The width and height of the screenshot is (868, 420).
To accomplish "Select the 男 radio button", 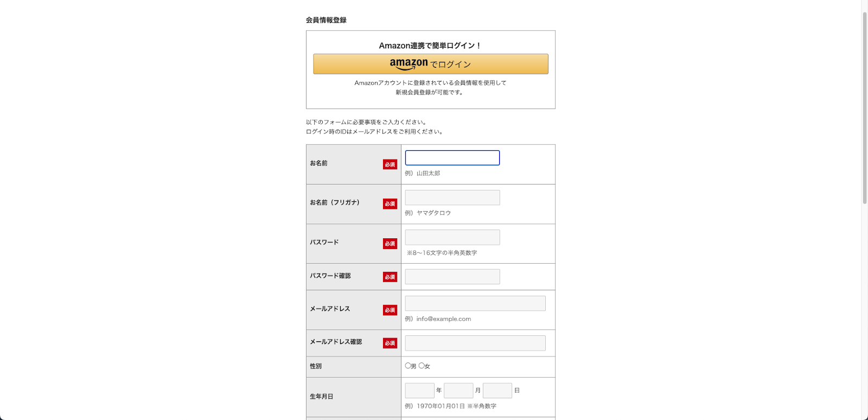I will click(x=408, y=366).
